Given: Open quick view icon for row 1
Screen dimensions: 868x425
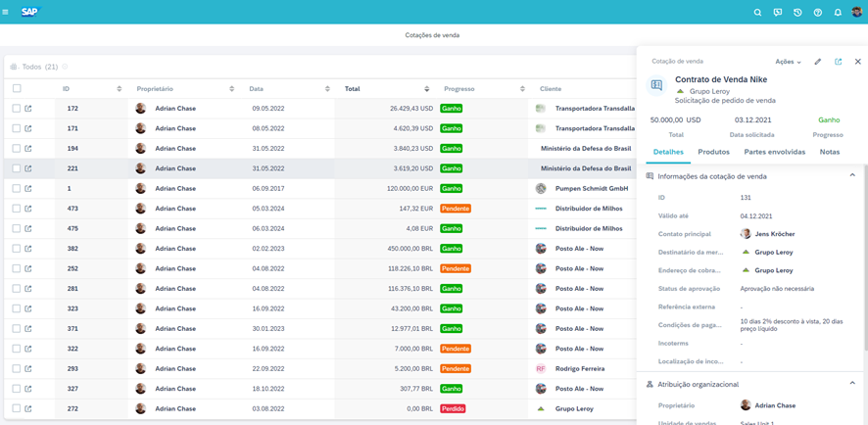Looking at the screenshot, I should pyautogui.click(x=28, y=188).
